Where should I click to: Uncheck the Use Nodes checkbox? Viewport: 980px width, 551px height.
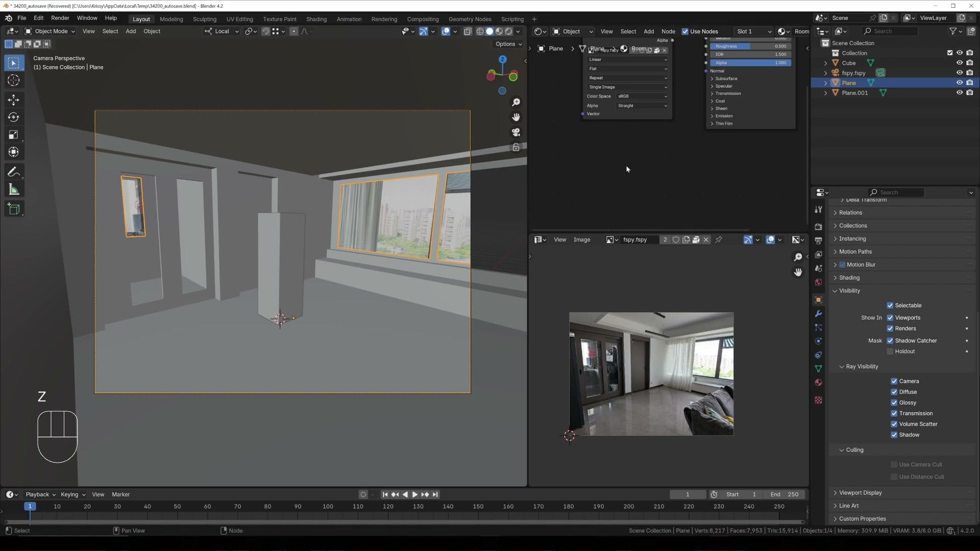tap(685, 32)
